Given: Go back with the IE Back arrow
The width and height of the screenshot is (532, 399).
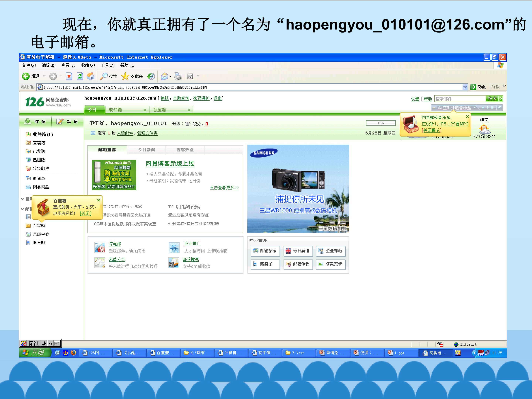Looking at the screenshot, I should (x=26, y=76).
